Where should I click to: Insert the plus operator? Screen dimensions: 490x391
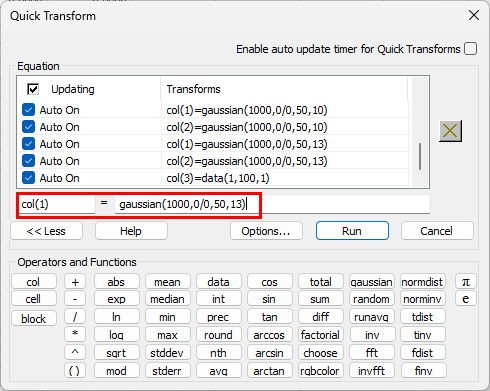pyautogui.click(x=75, y=282)
